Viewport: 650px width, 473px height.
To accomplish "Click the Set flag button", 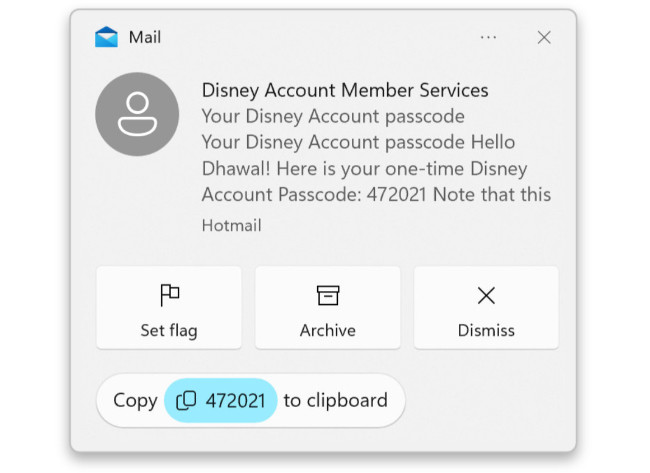I will click(169, 308).
